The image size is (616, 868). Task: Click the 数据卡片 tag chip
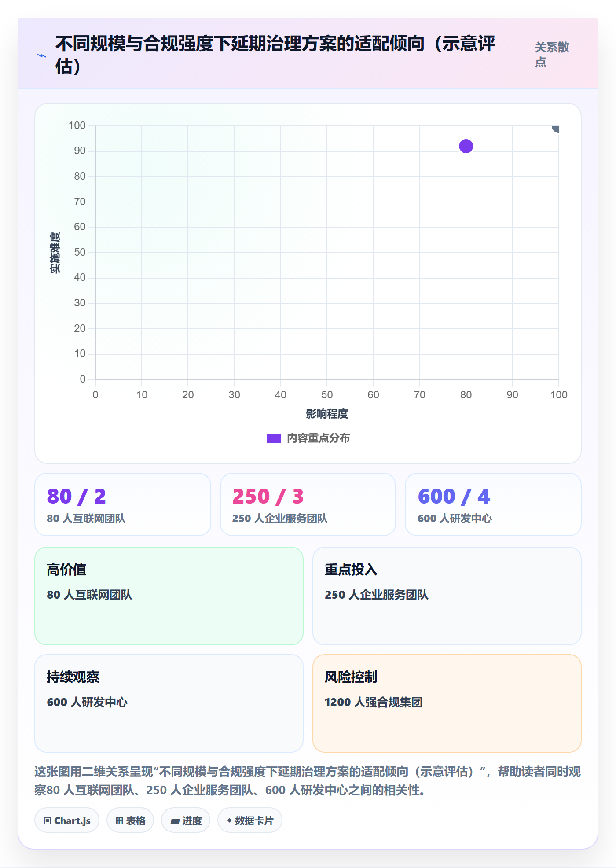[250, 820]
